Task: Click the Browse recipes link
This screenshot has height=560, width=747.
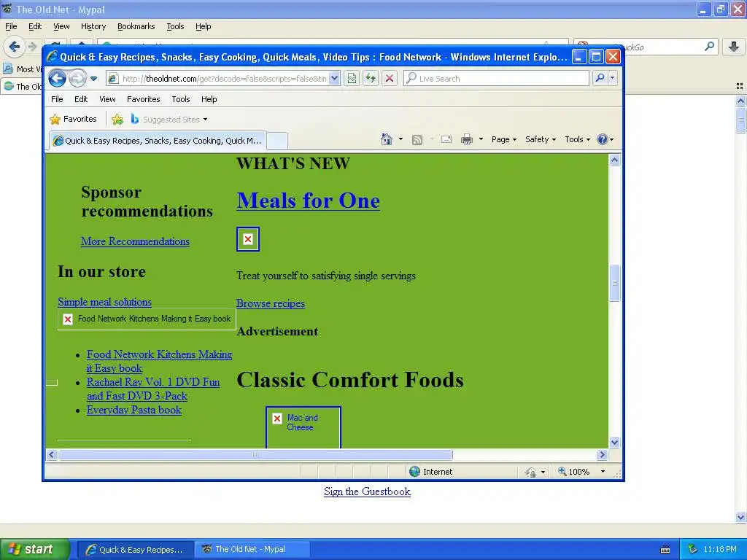Action: pos(271,303)
